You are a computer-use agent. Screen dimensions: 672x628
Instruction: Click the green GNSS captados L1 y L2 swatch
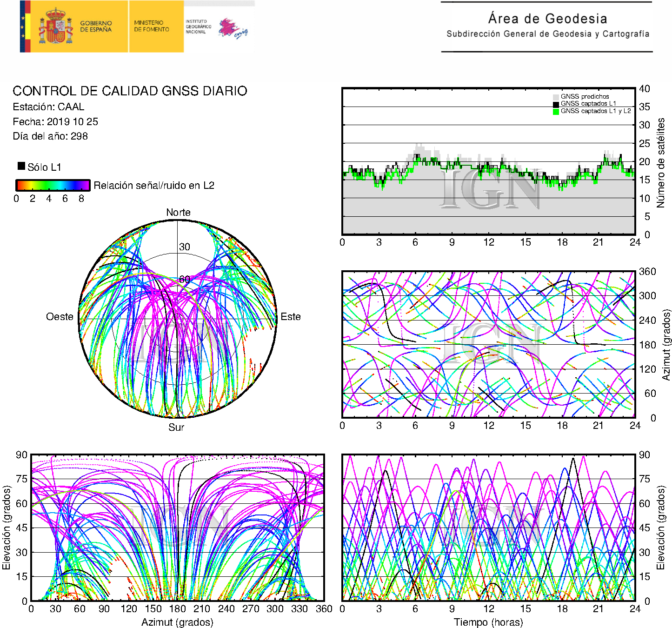coord(556,112)
